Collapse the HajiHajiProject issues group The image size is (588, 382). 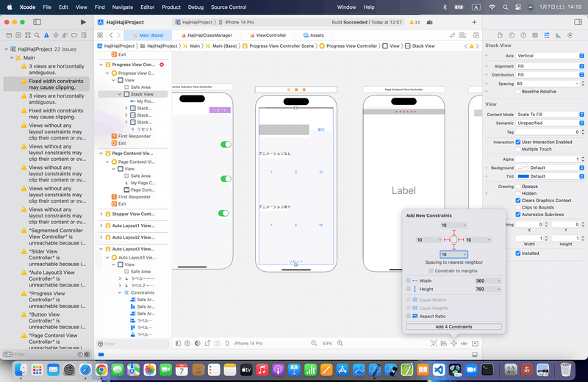(6, 49)
